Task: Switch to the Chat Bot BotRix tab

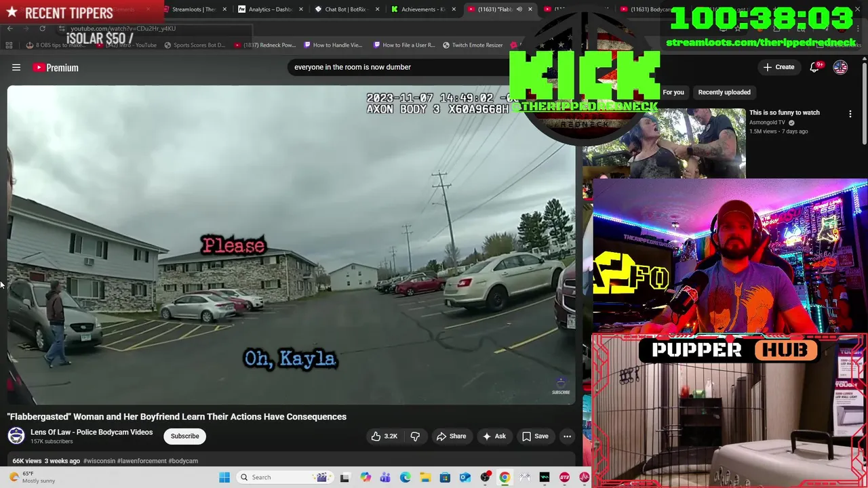Action: [x=346, y=9]
